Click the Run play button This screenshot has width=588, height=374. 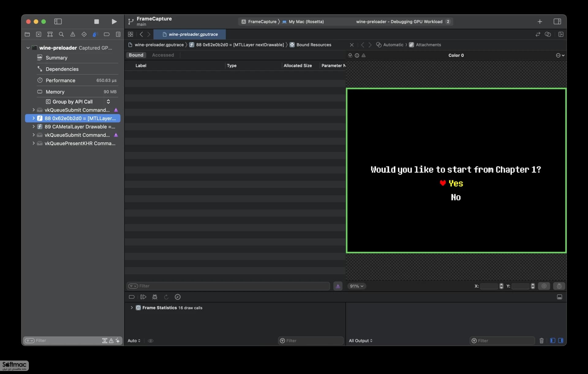pos(114,21)
